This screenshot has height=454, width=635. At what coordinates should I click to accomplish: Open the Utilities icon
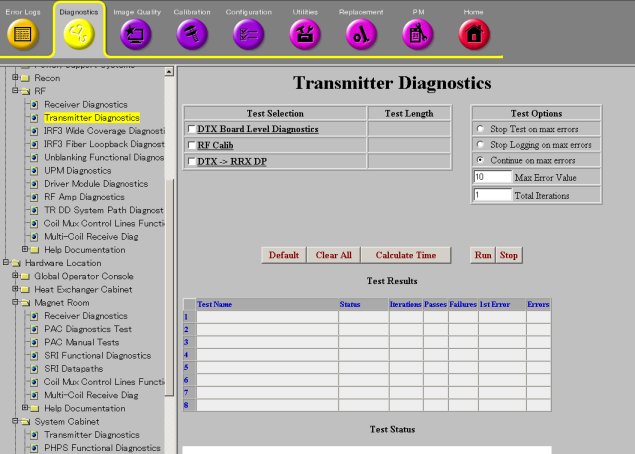305,34
